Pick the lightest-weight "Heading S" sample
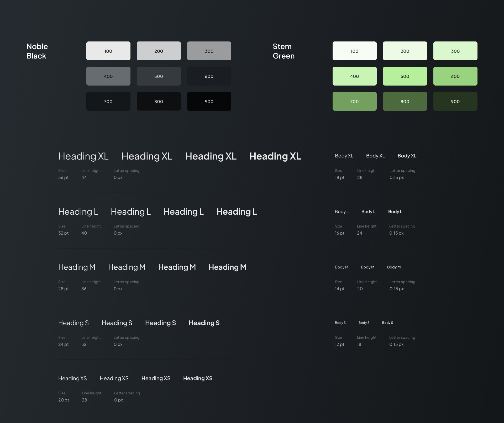Viewport: 504px width, 423px height. click(x=73, y=323)
